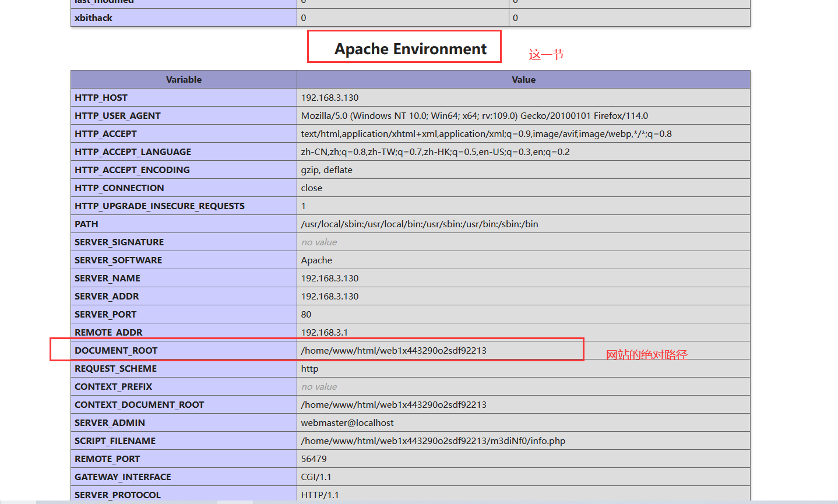
Task: Click the HTTP_HOST variable name
Action: coord(101,97)
